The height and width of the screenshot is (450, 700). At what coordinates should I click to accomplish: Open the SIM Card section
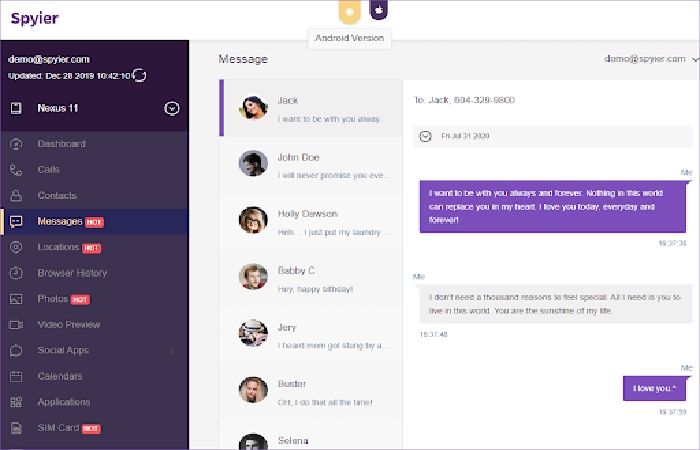pos(59,428)
